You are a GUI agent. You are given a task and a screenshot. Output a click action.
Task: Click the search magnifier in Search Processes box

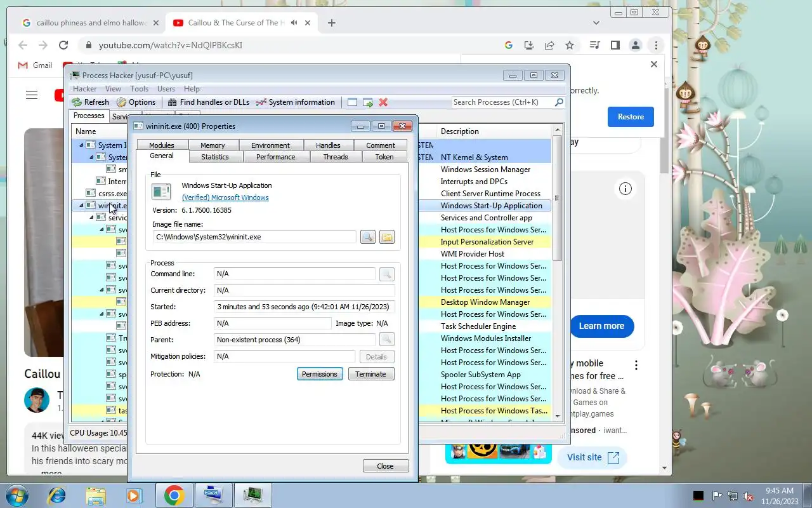click(559, 102)
